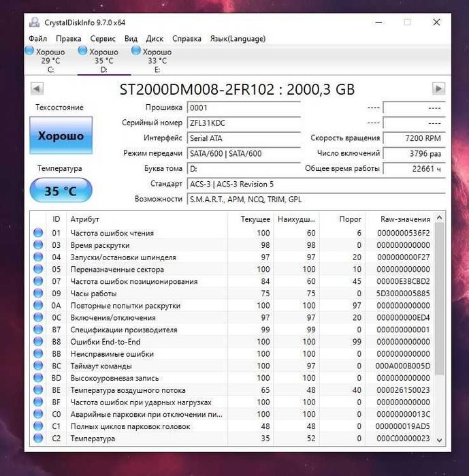Click the 35 °C temperature button
The image size is (469, 476).
(x=61, y=191)
